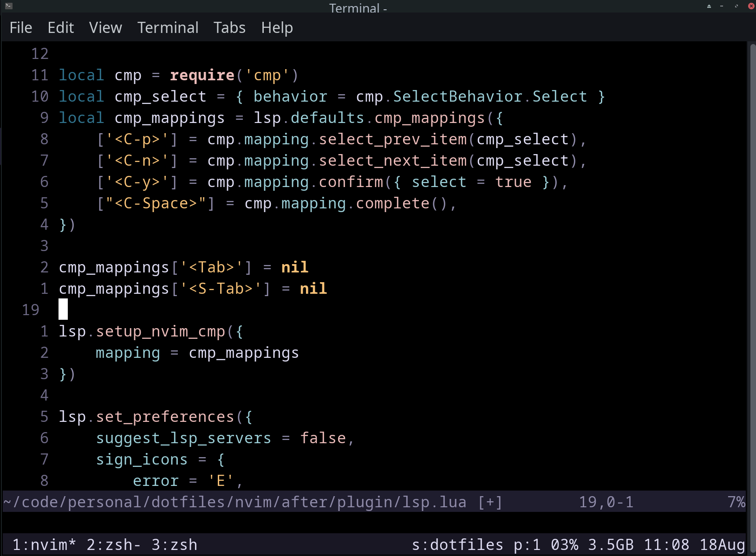Close the Terminal window

751,6
